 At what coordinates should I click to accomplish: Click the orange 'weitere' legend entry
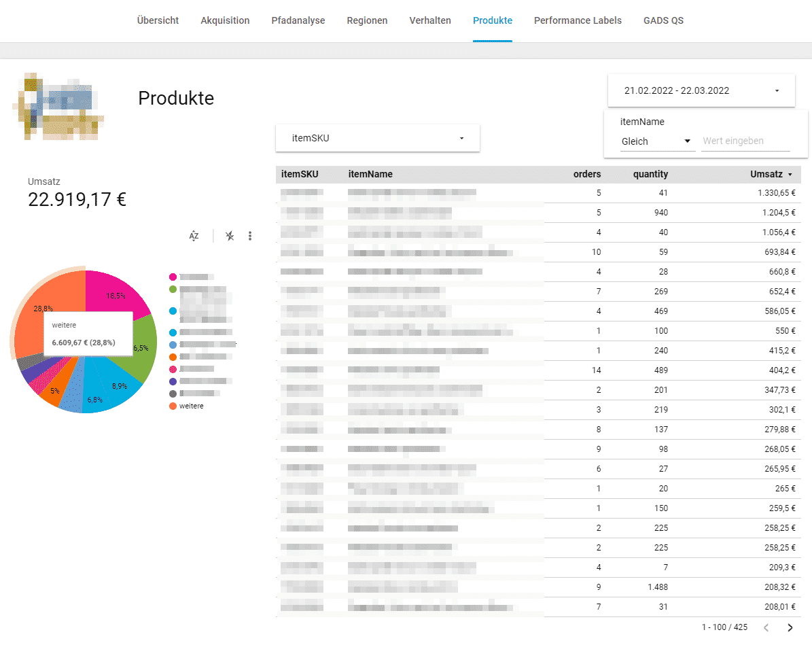(186, 406)
